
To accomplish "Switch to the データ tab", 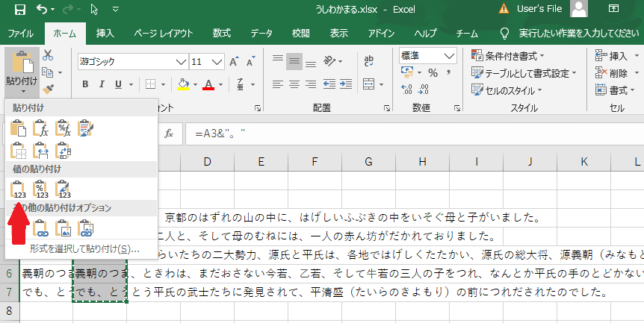I will 261,34.
